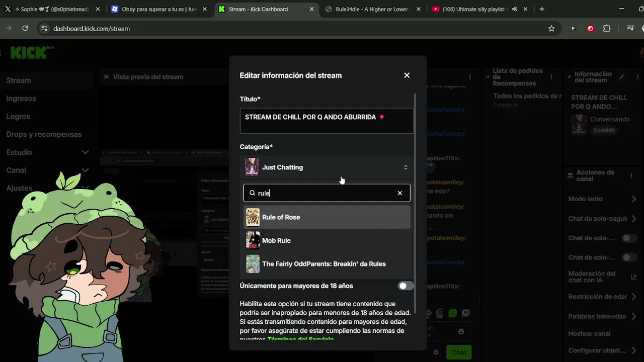Close the Rule34dle browser tab

point(420,9)
